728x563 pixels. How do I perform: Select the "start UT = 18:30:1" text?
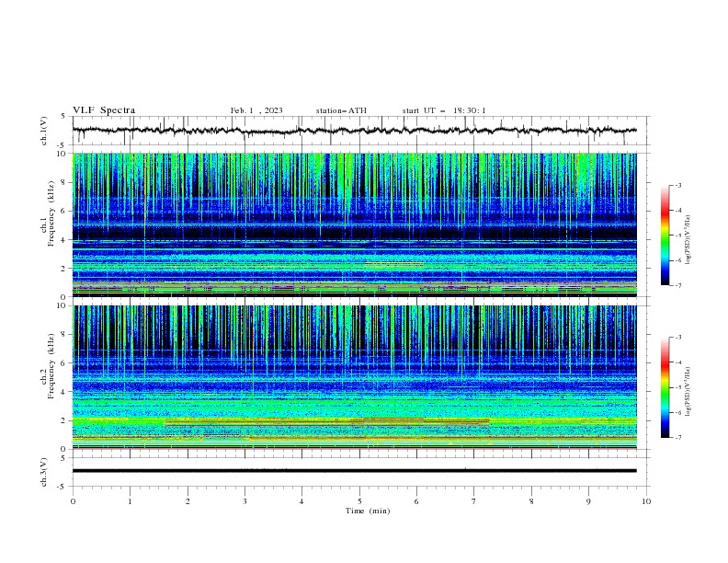[x=444, y=110]
